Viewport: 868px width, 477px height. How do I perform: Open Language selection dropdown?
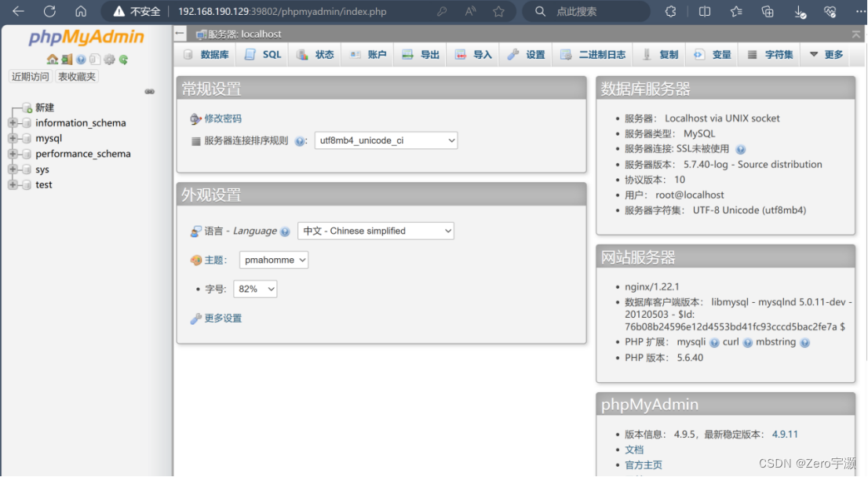376,231
